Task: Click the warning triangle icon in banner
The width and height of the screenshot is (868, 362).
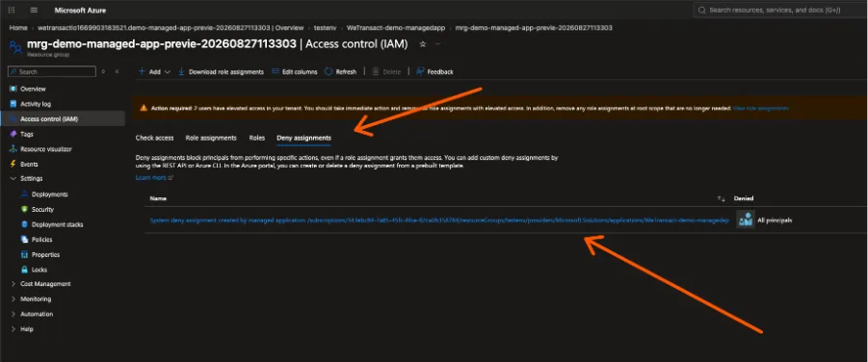Action: pyautogui.click(x=144, y=108)
